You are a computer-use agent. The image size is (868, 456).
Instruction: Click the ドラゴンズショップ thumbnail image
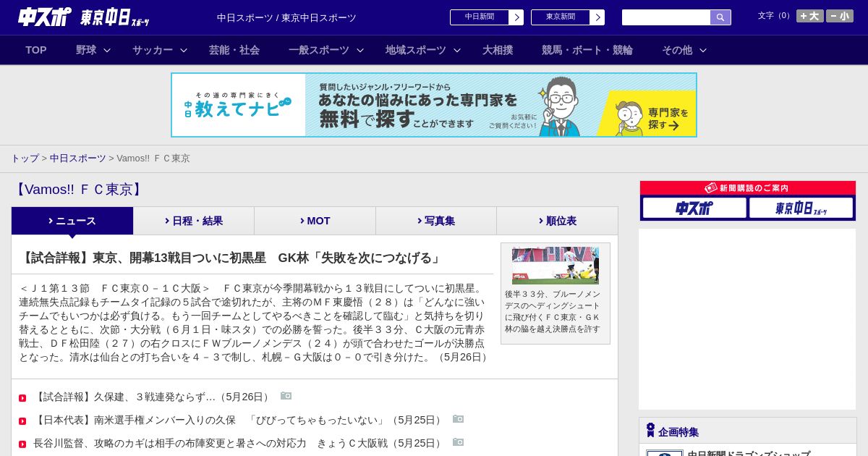(665, 453)
